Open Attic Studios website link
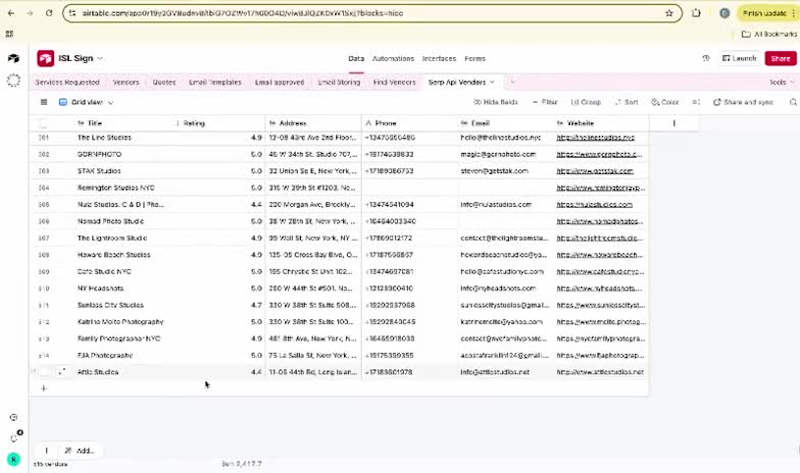800x473 pixels. [600, 372]
